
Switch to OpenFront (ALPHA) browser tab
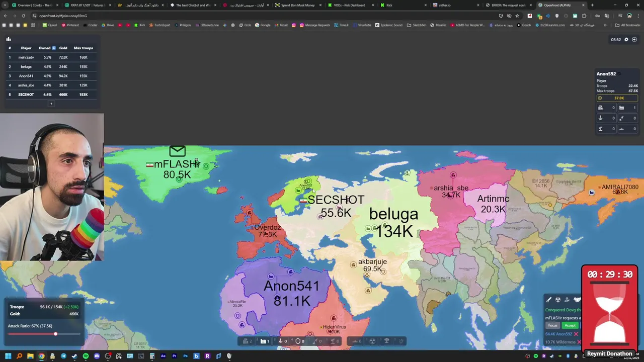(557, 5)
